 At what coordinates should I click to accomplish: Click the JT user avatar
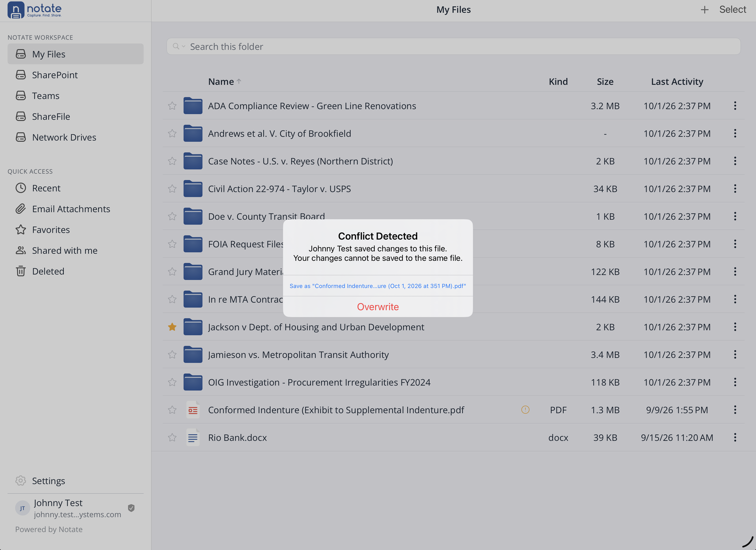coord(22,508)
